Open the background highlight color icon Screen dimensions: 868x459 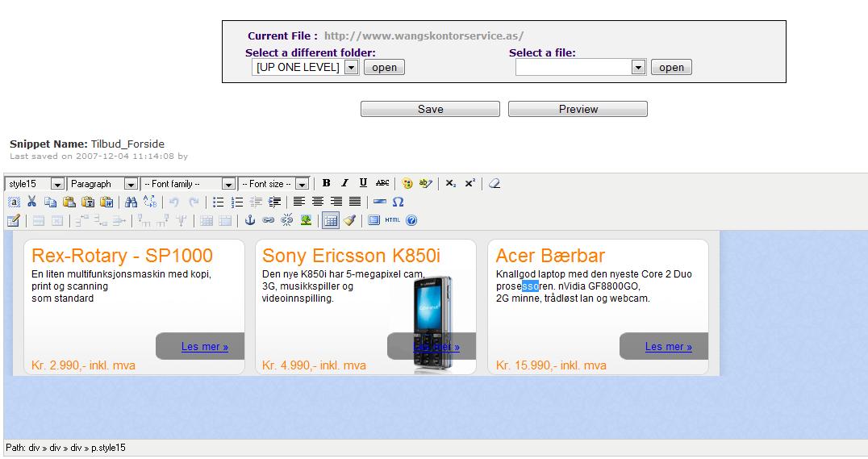coord(425,183)
